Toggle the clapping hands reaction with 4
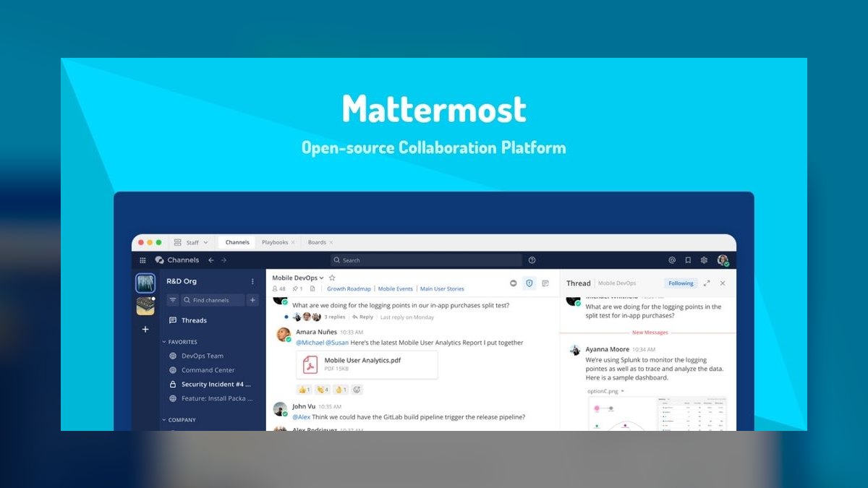This screenshot has width=868, height=488. [323, 390]
